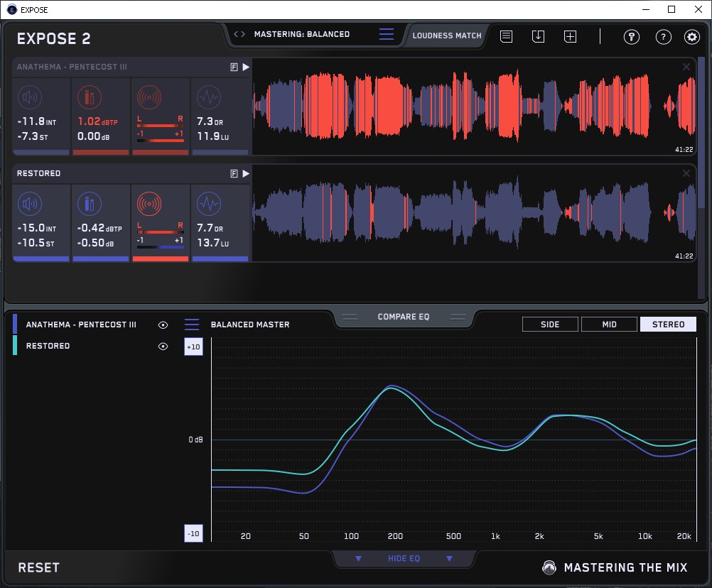Click the add track plus icon
This screenshot has height=588, width=712.
570,36
